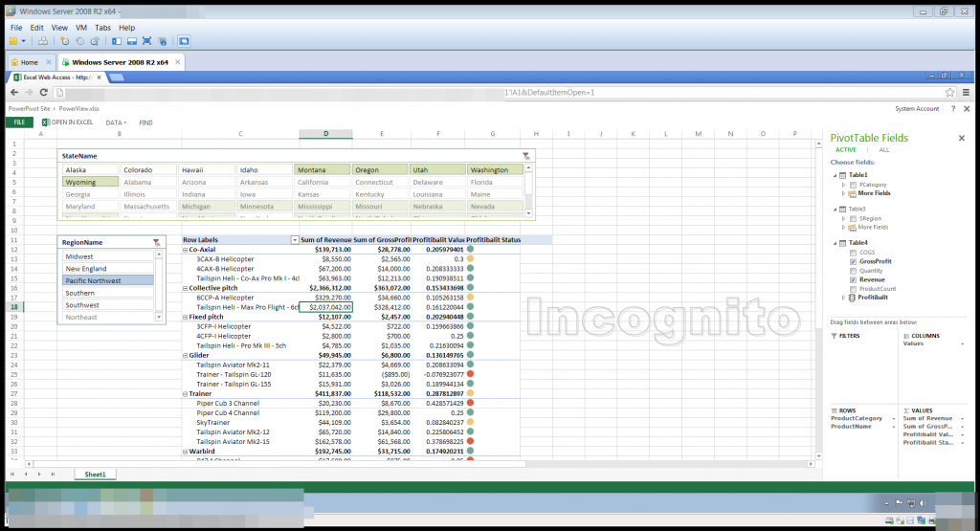Uncheck the Revenue field checkbox

[853, 280]
